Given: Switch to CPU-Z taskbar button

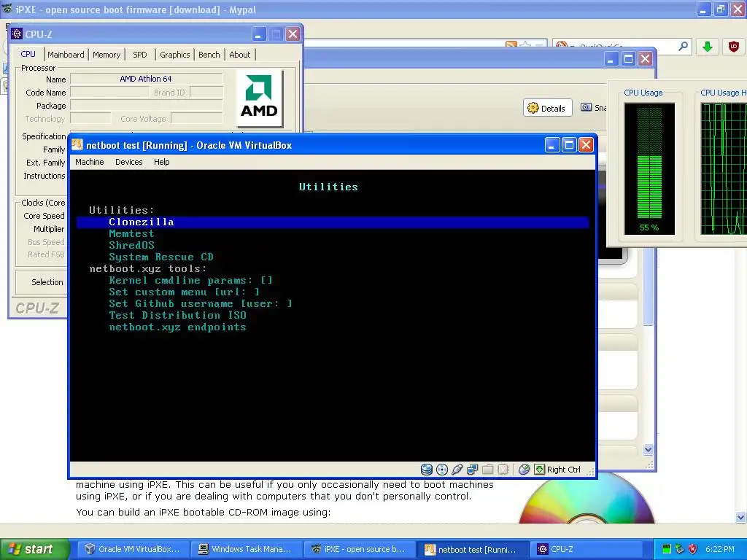Looking at the screenshot, I should 585,549.
